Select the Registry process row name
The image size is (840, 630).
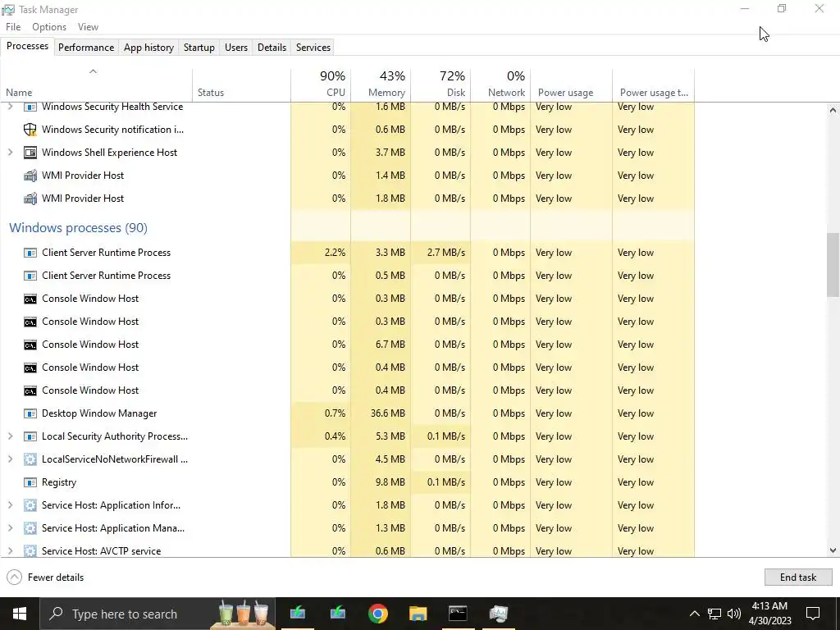click(59, 482)
